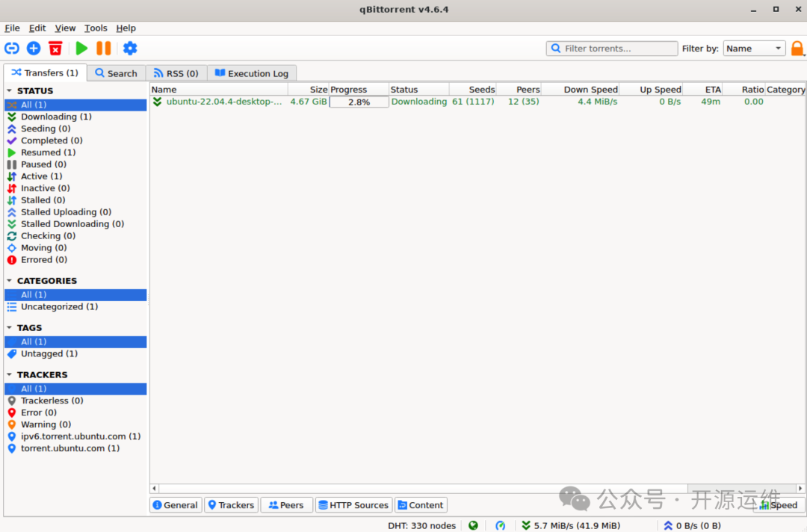Select Moving (0) status filter
This screenshot has height=532, width=807.
tap(75, 247)
